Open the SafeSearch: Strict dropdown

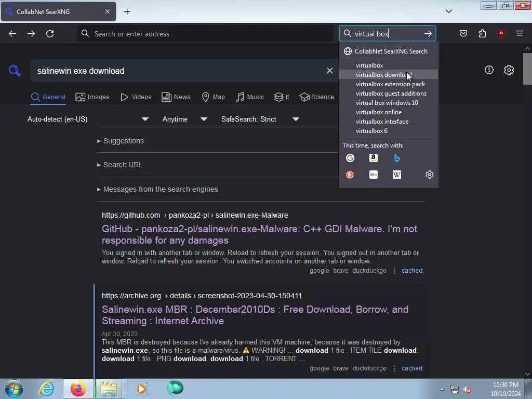pyautogui.click(x=260, y=119)
